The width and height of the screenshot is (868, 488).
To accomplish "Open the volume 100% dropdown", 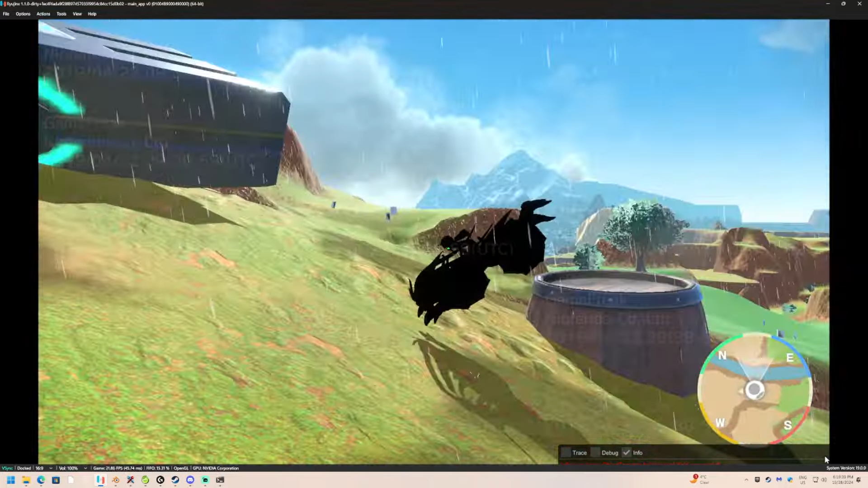I will [73, 468].
